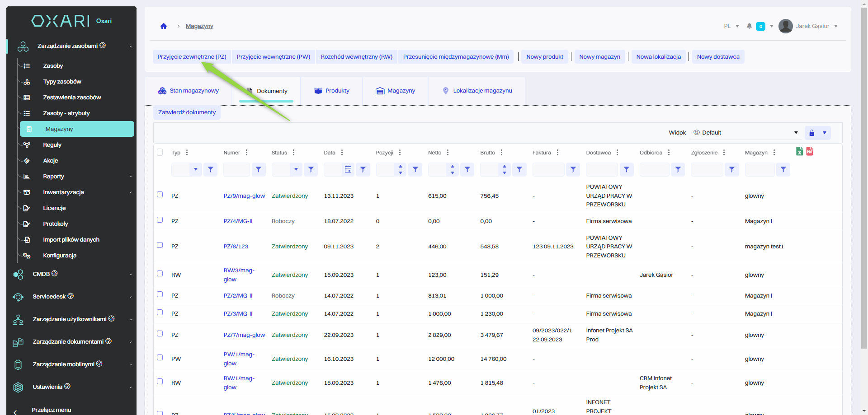Click the lock view icon button
Viewport: 868px width, 415px height.
pos(811,133)
